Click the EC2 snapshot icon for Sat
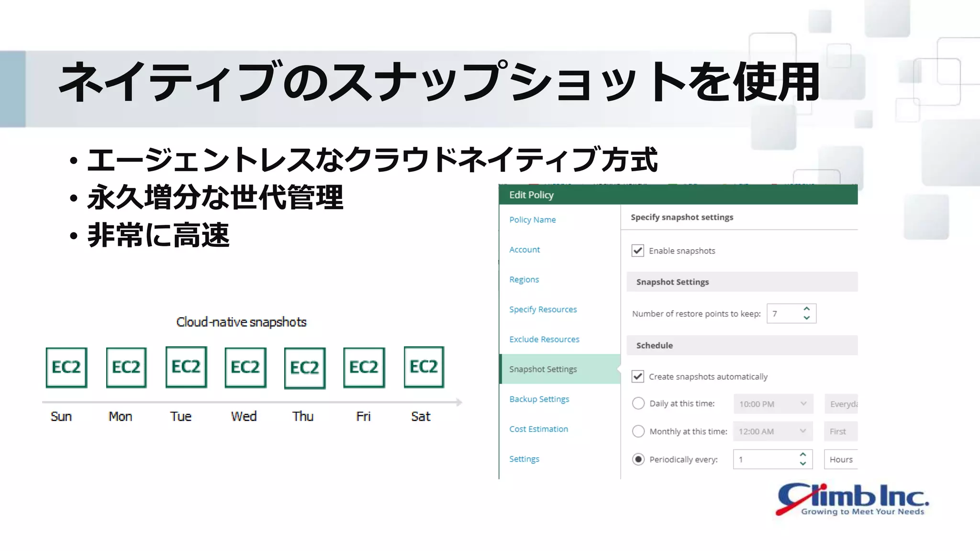980x551 pixels. click(x=424, y=367)
